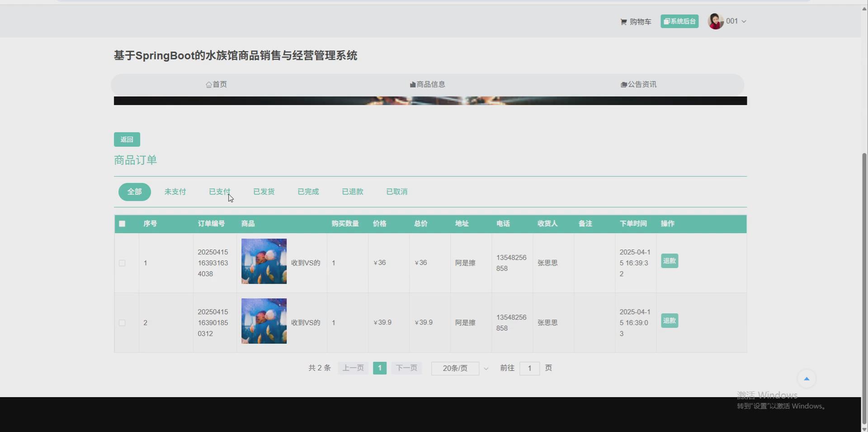Open 公告资讯 navigation item

tap(638, 85)
